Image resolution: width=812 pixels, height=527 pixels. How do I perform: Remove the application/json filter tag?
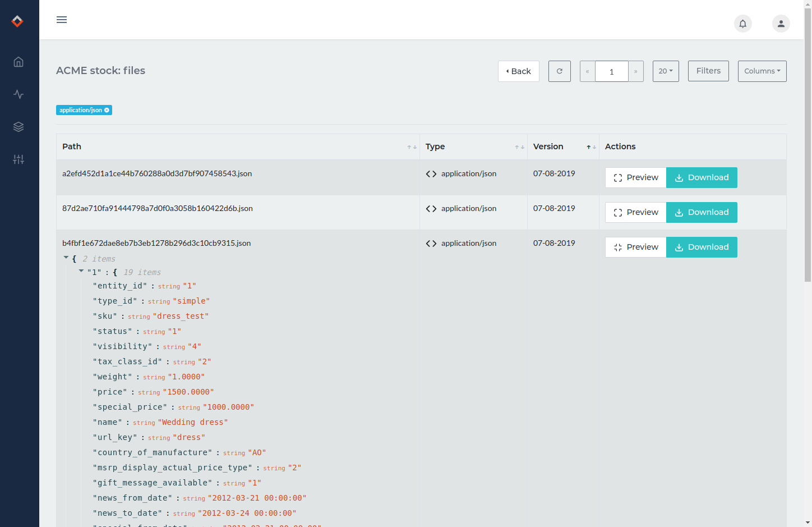click(107, 110)
